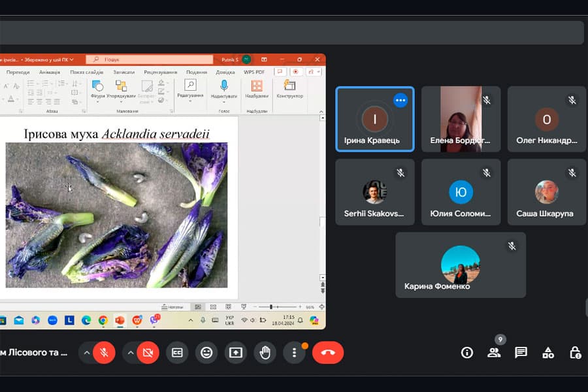Open the in-call chat panel
Image resolution: width=588 pixels, height=392 pixels.
pyautogui.click(x=521, y=353)
